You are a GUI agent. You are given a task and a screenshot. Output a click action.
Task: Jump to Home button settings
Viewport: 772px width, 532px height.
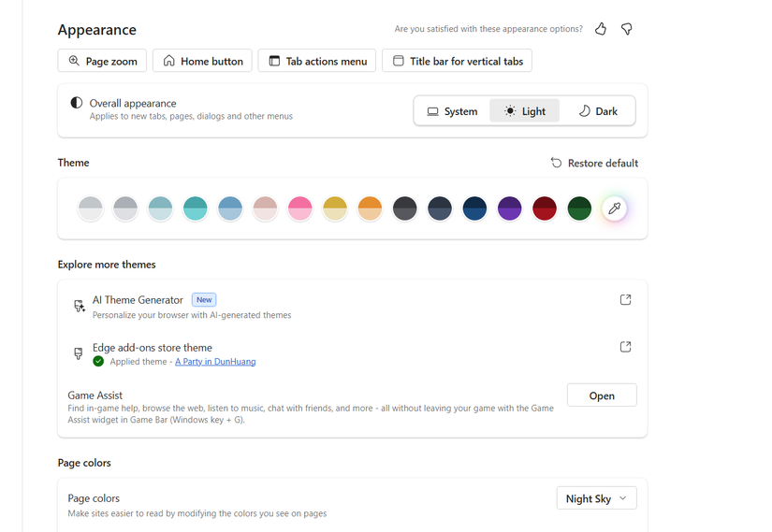pos(202,61)
